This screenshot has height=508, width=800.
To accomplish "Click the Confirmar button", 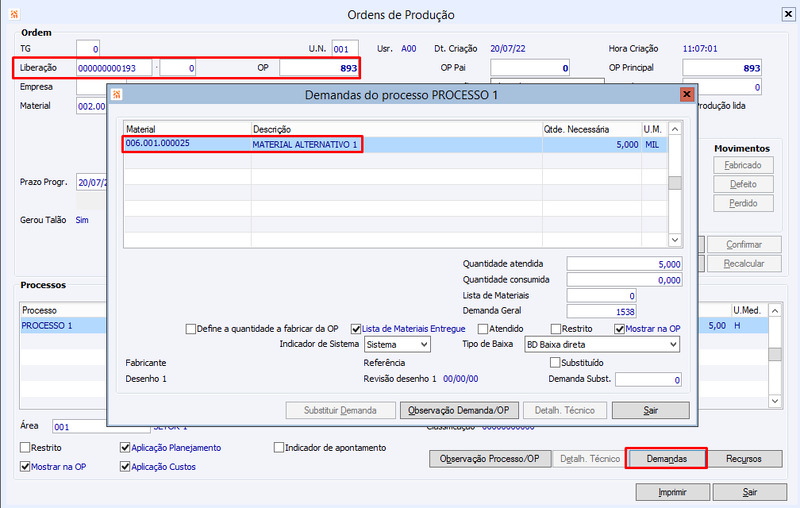I will pos(744,244).
